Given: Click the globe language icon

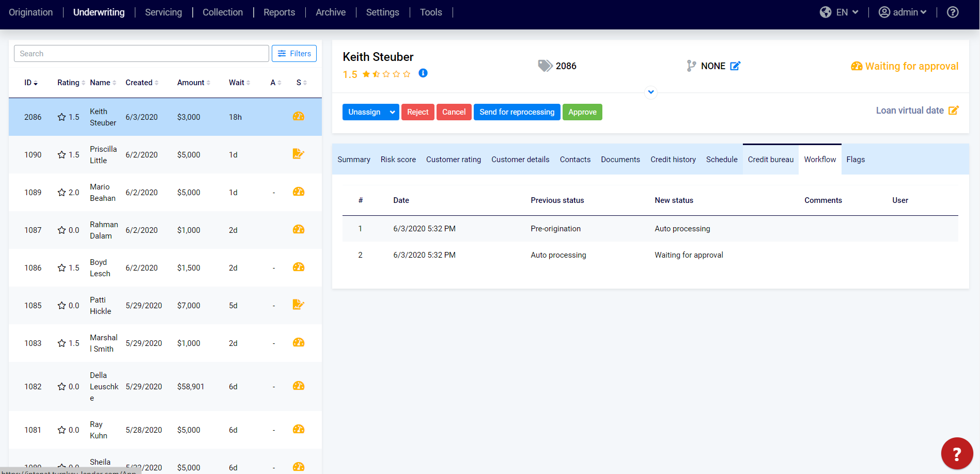Looking at the screenshot, I should 826,12.
